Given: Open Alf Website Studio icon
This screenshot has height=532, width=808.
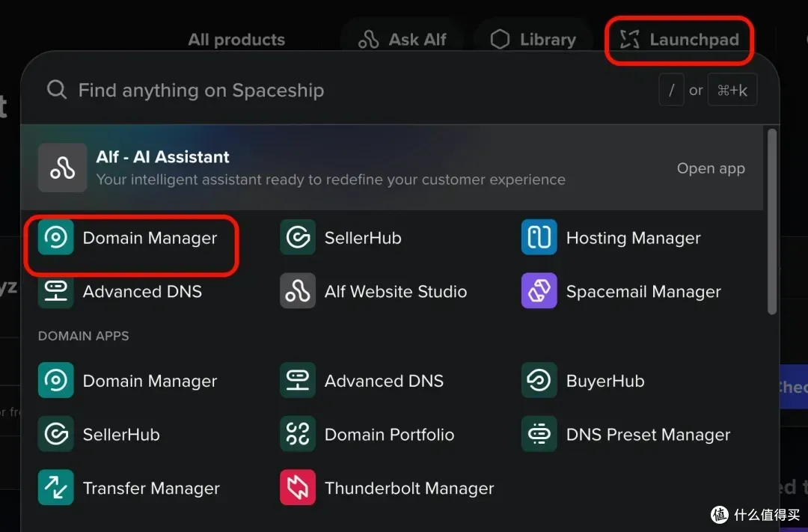Looking at the screenshot, I should [x=298, y=291].
